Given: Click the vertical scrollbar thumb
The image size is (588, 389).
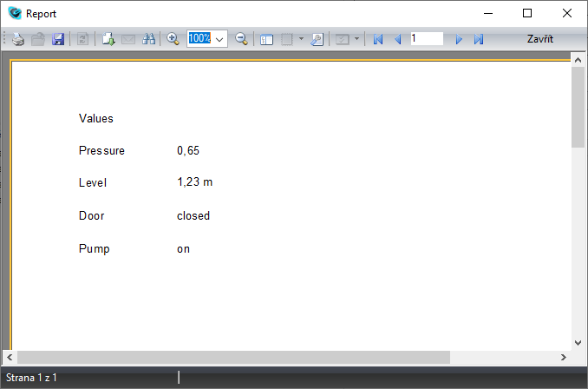Looking at the screenshot, I should [x=578, y=108].
